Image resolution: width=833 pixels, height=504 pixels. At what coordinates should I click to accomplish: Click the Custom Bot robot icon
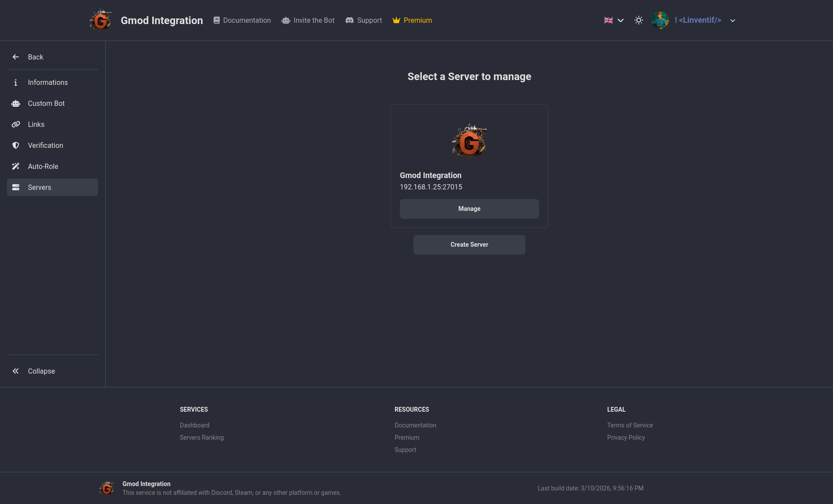click(16, 104)
